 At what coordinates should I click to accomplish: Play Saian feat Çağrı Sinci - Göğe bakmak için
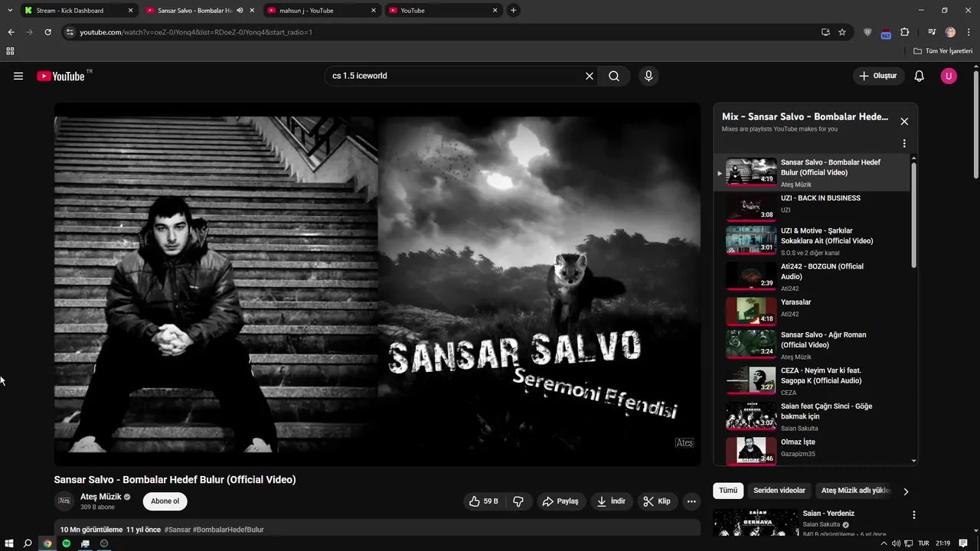[812, 416]
